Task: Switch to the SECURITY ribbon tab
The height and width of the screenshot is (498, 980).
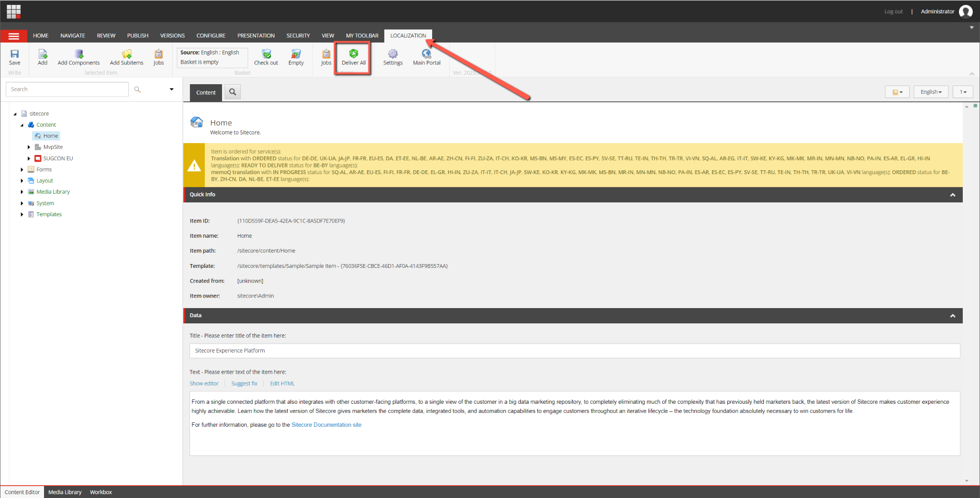Action: click(x=298, y=36)
